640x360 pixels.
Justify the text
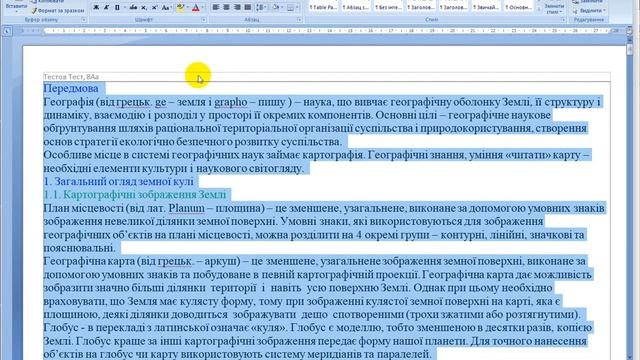coord(247,7)
